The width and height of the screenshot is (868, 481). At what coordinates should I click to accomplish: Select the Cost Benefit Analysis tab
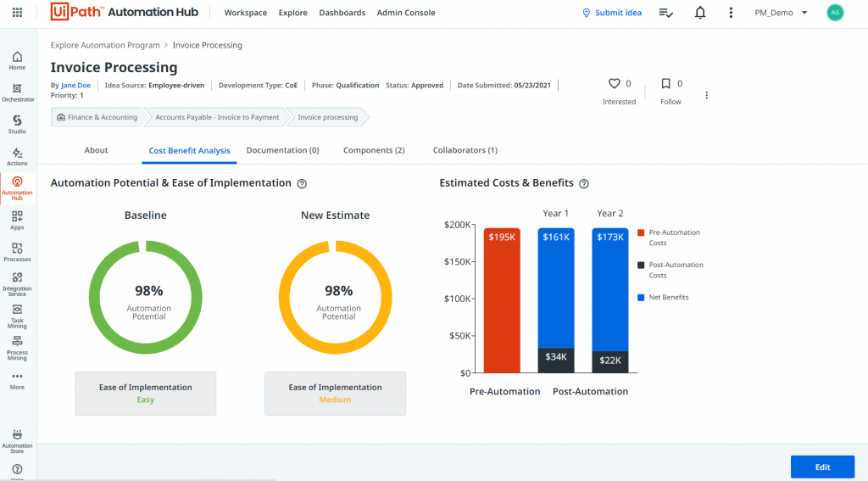pyautogui.click(x=189, y=151)
